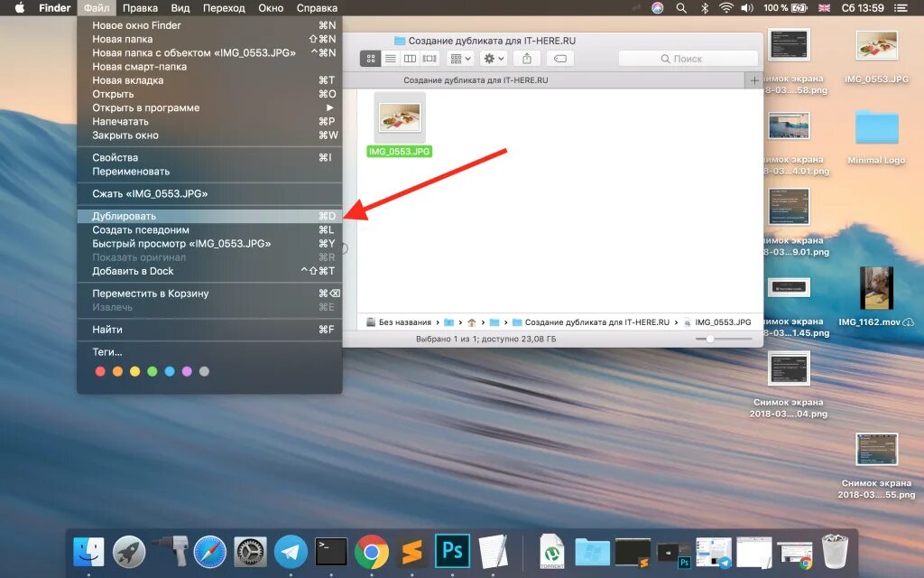Choose Напечатать menu item

209,122
